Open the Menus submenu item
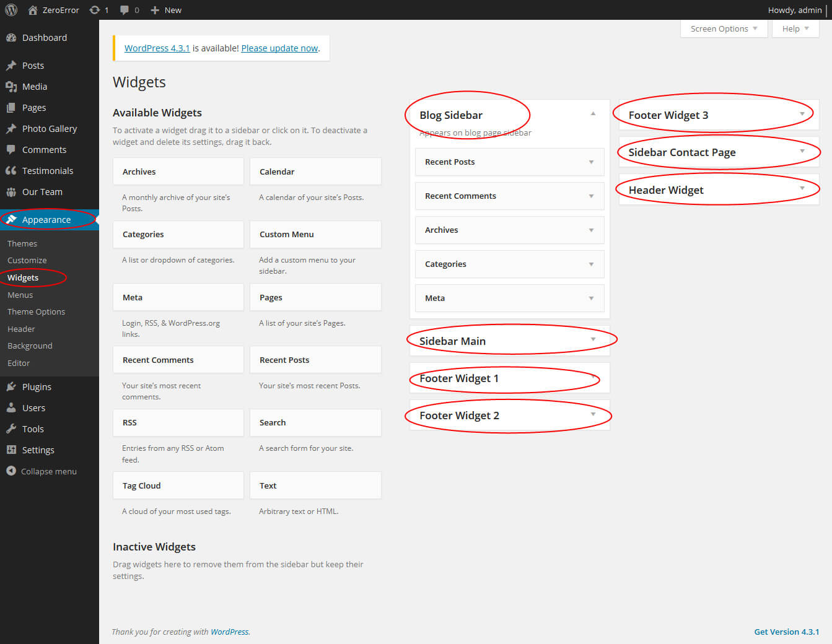Screen dimensions: 832x644 pos(20,295)
